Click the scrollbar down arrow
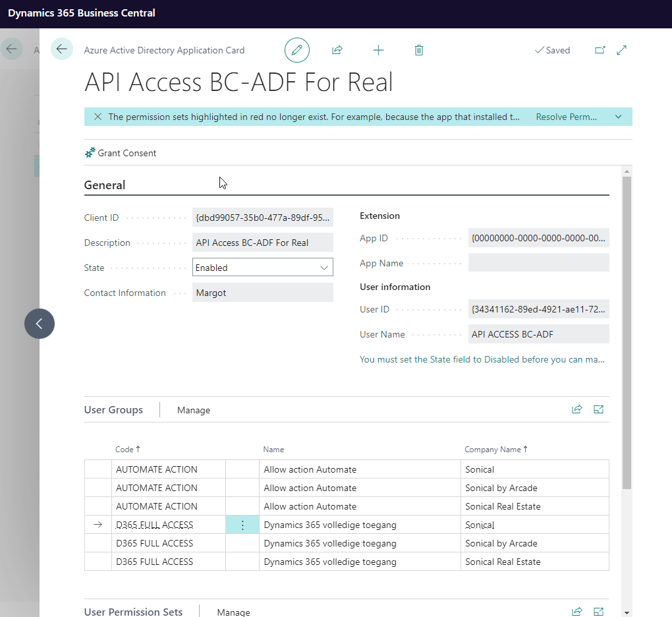Screen dimensions: 672x617 [627, 612]
